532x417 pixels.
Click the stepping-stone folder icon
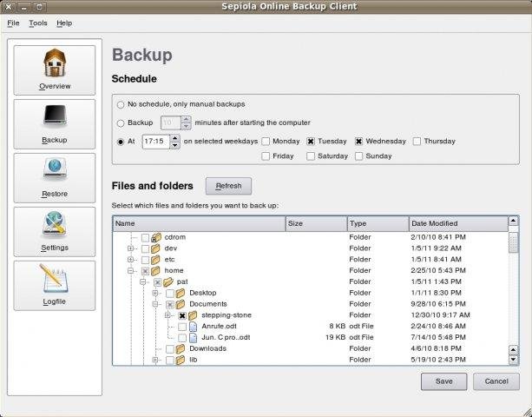193,315
